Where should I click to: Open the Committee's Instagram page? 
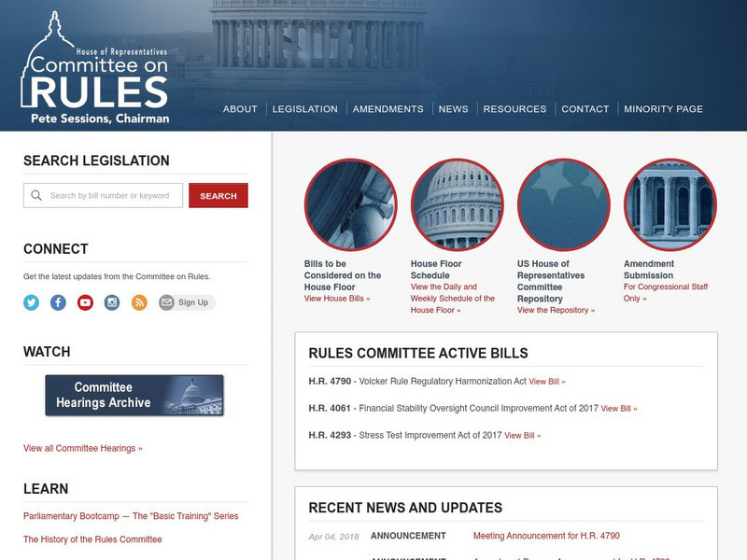click(110, 301)
